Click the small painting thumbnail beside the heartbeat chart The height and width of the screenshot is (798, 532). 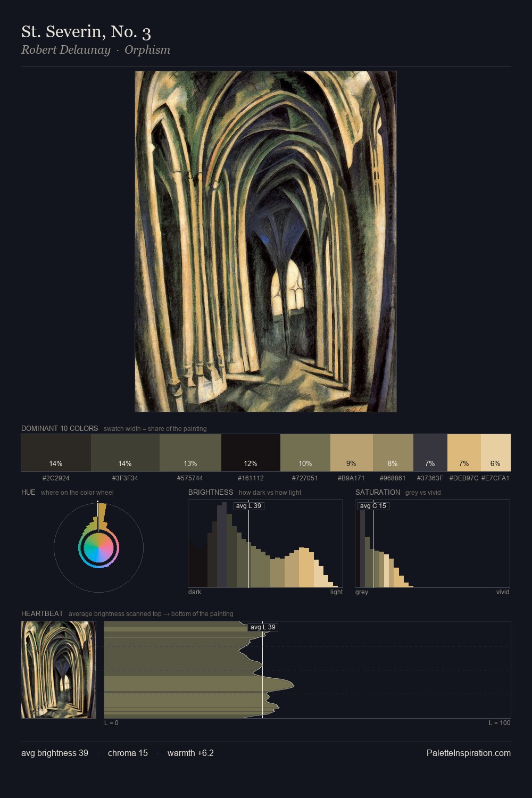(59, 670)
